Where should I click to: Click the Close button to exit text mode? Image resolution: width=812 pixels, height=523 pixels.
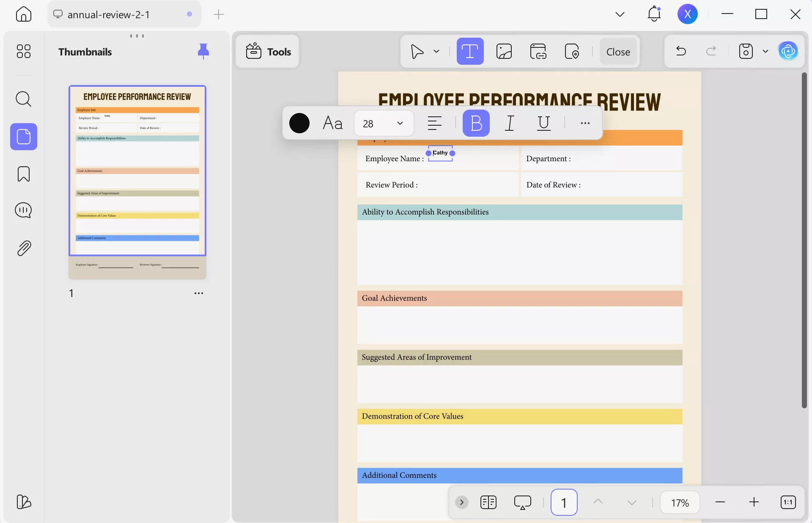[618, 51]
